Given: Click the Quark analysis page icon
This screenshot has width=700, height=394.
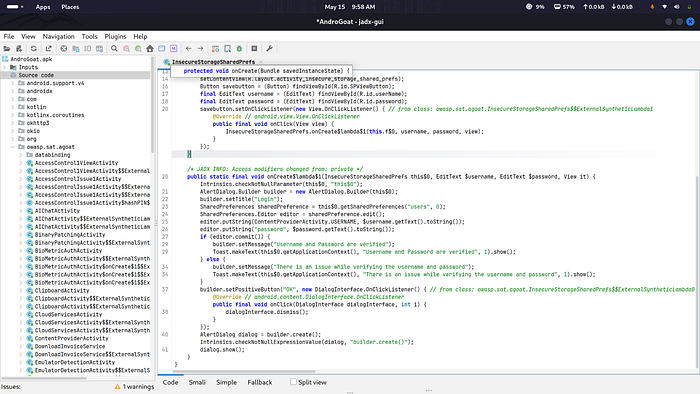Looking at the screenshot, I should [227, 49].
